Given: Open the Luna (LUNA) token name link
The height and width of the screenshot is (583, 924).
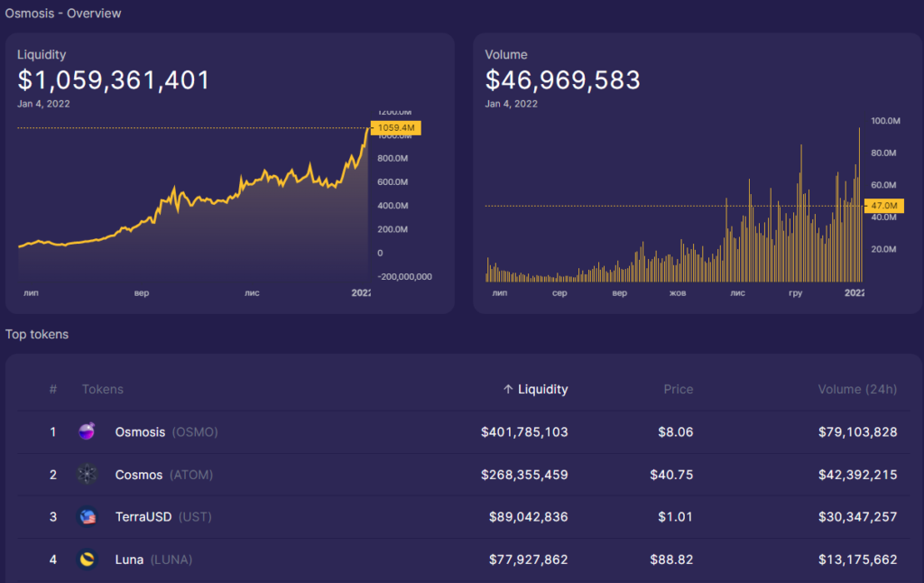Looking at the screenshot, I should pyautogui.click(x=129, y=560).
